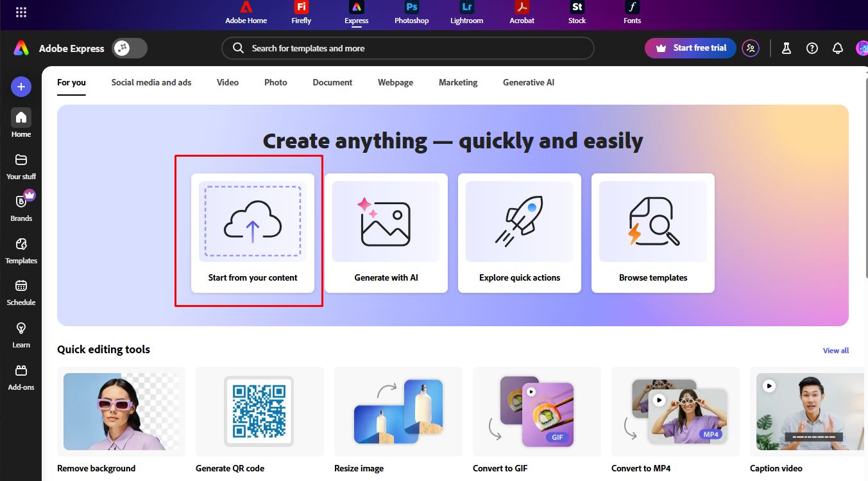
Task: Focus the template search field
Action: point(408,48)
